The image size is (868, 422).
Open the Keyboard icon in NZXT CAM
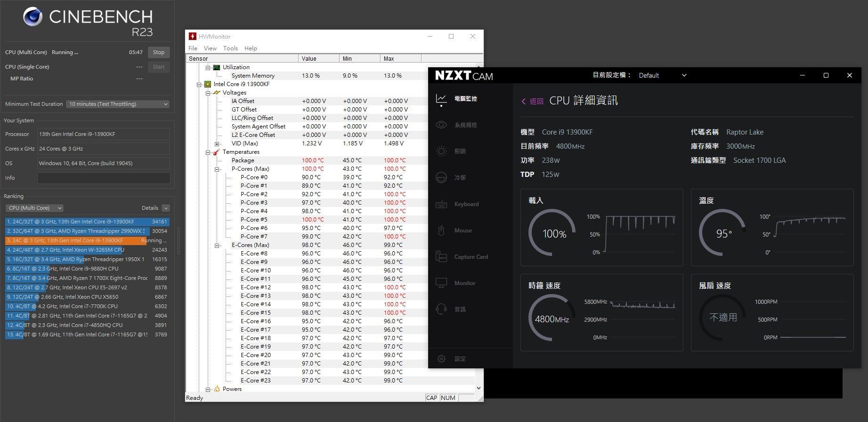tap(441, 204)
